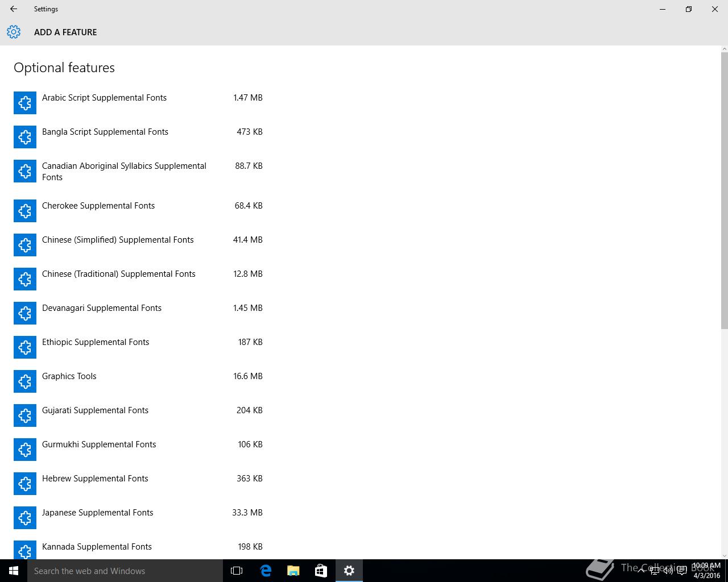Click the 33.3 MB size value
728x582 pixels.
[x=247, y=513]
